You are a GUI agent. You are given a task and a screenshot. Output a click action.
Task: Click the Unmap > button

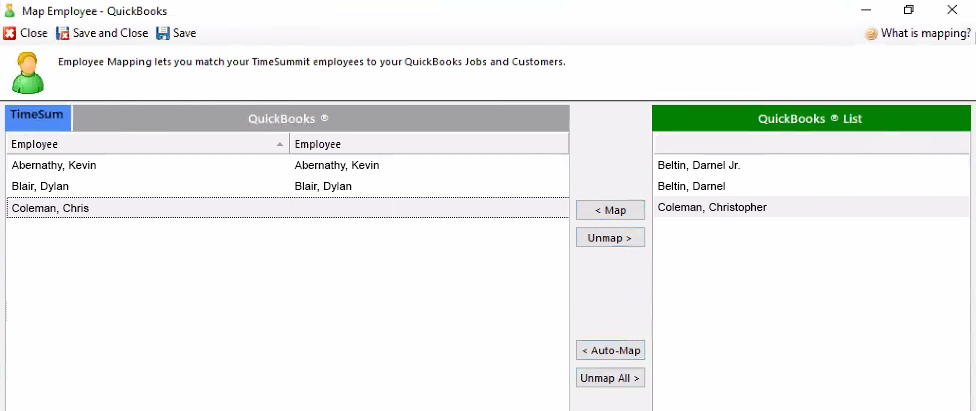pyautogui.click(x=610, y=238)
